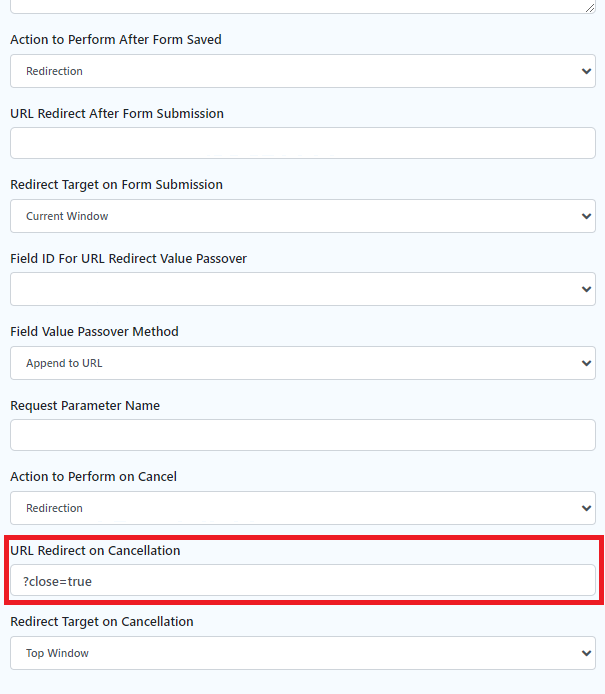605x694 pixels.
Task: Open the Action to Perform After Form Saved dropdown
Action: coord(302,71)
